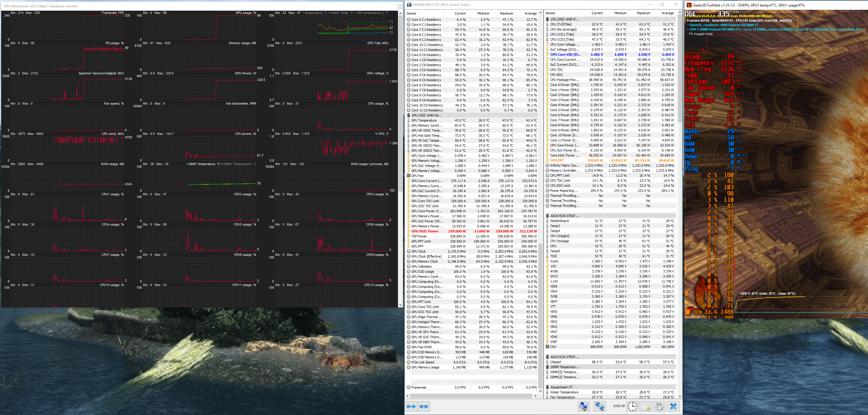Open the HWiNFO summary magnifier monitor button
Viewport: 868px width, 415px height.
pyautogui.click(x=584, y=407)
